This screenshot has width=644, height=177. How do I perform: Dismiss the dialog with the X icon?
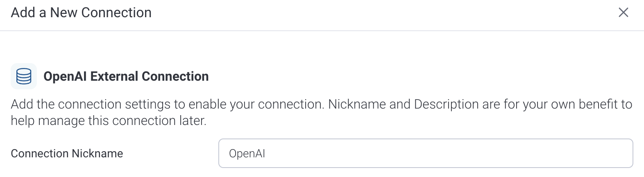[623, 13]
